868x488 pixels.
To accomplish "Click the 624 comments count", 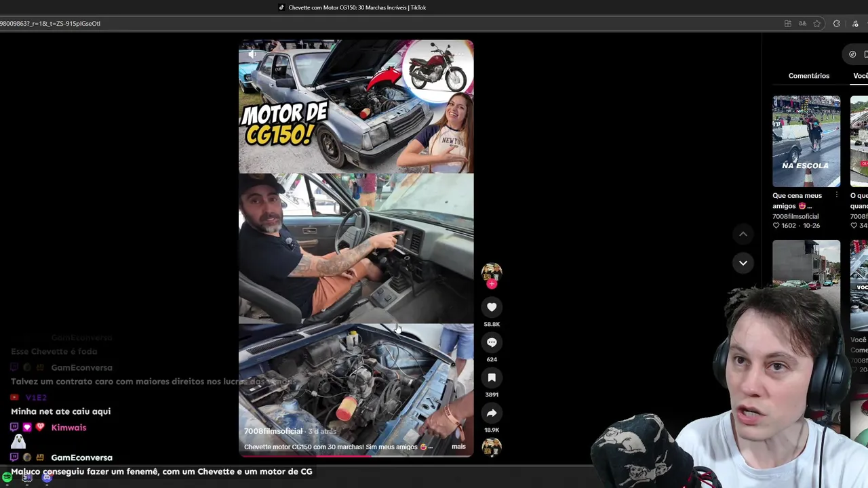I will [492, 359].
